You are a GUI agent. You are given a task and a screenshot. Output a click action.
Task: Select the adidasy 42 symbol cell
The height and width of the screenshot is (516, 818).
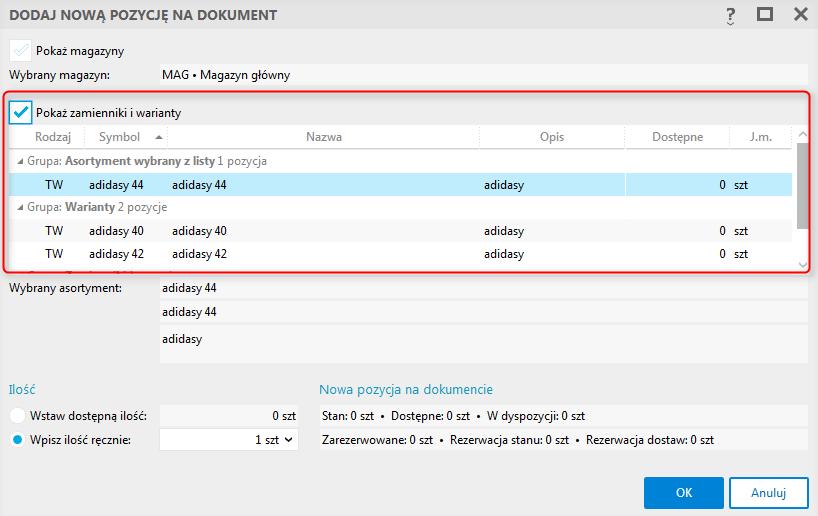click(116, 254)
